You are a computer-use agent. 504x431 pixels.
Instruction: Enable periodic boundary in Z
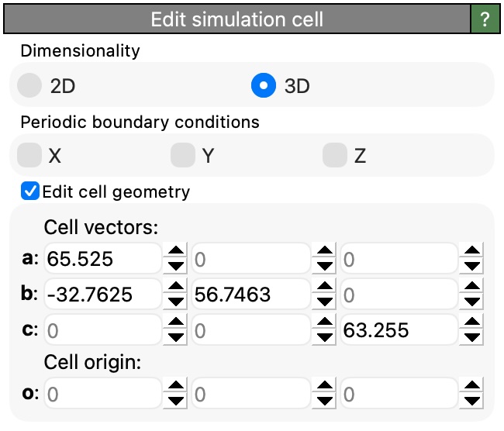point(335,155)
